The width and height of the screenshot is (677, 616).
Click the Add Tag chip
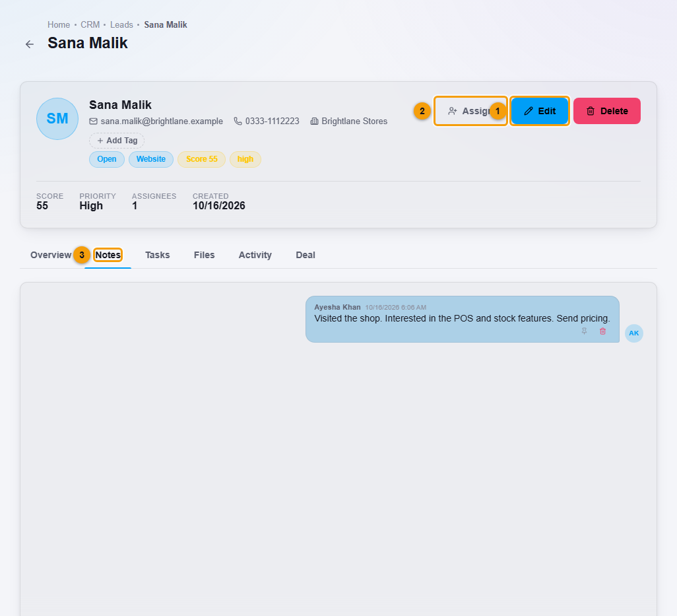pyautogui.click(x=117, y=141)
